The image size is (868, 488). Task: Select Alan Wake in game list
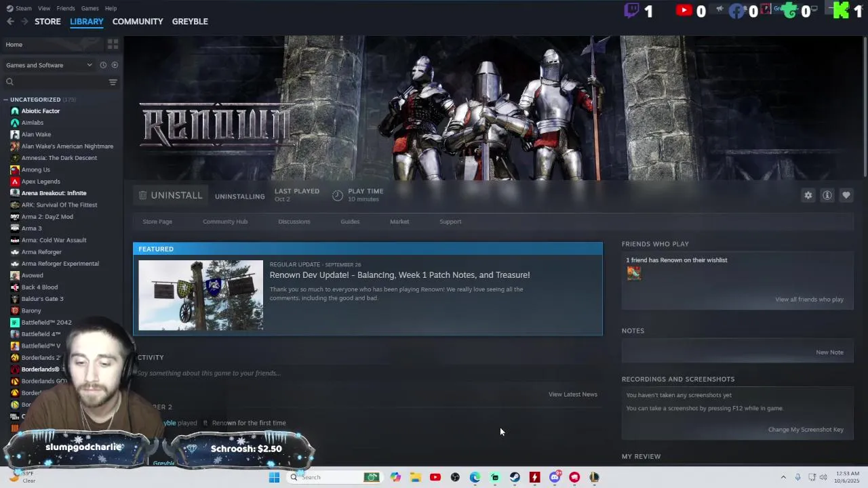(36, 134)
